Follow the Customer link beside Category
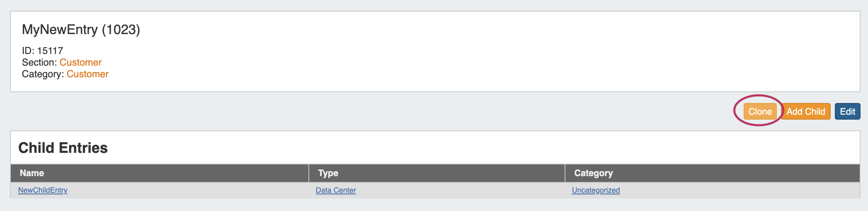 pyautogui.click(x=87, y=74)
